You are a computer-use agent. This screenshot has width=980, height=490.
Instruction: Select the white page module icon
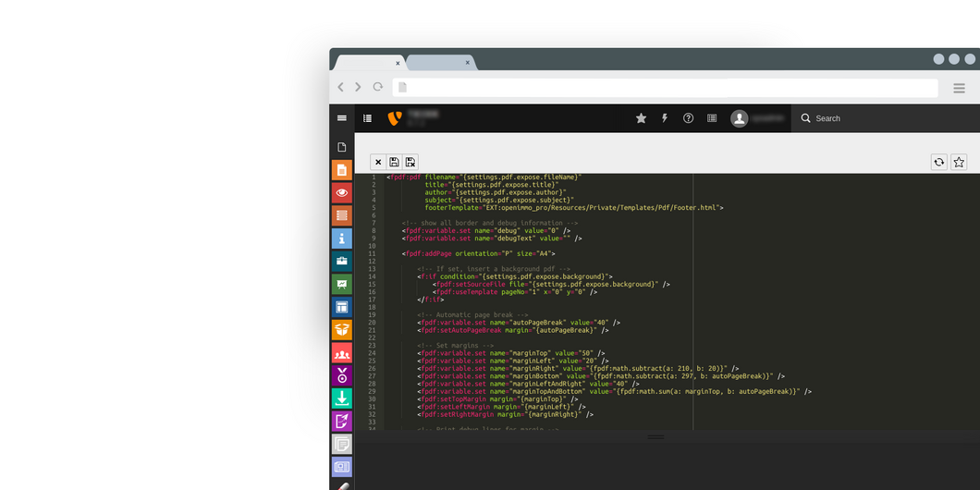coord(342,148)
